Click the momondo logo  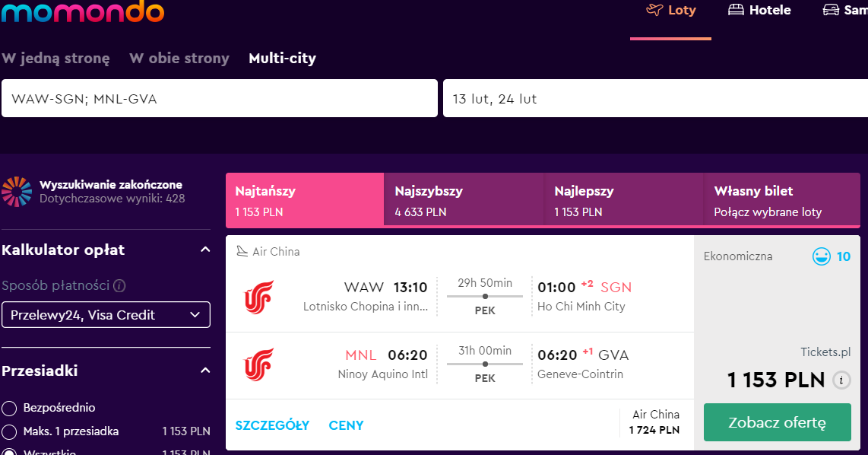[x=83, y=11]
